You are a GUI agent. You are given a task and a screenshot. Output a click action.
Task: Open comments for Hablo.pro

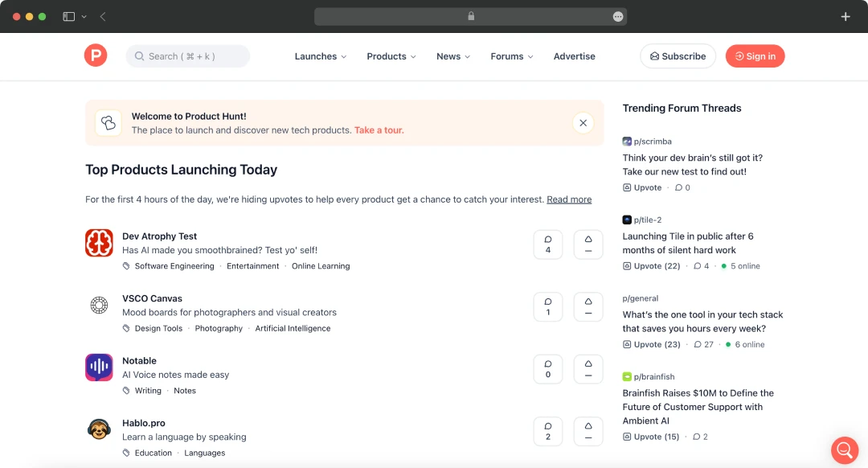point(548,432)
